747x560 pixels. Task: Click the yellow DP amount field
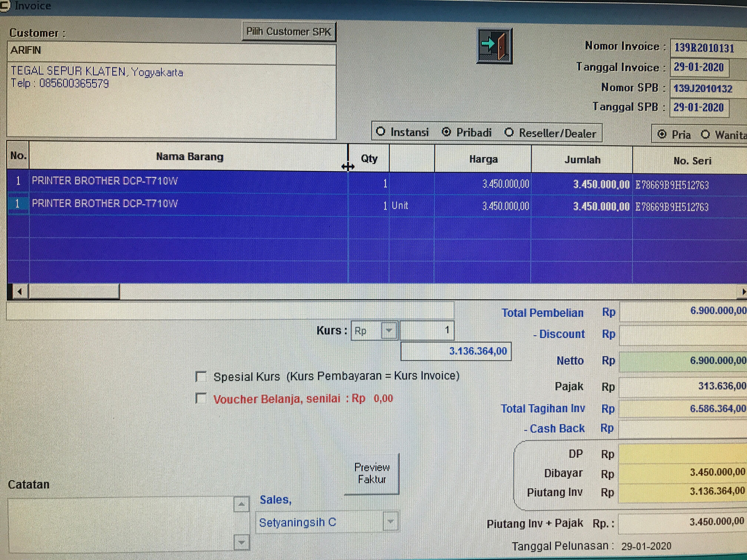pyautogui.click(x=682, y=454)
